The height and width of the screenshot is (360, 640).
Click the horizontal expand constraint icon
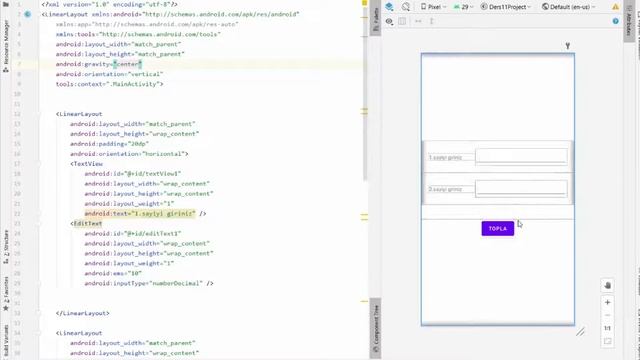click(x=418, y=21)
